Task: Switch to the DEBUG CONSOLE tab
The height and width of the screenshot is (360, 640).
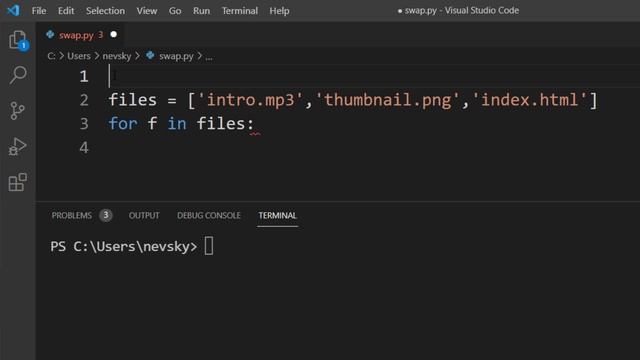Action: coord(209,216)
